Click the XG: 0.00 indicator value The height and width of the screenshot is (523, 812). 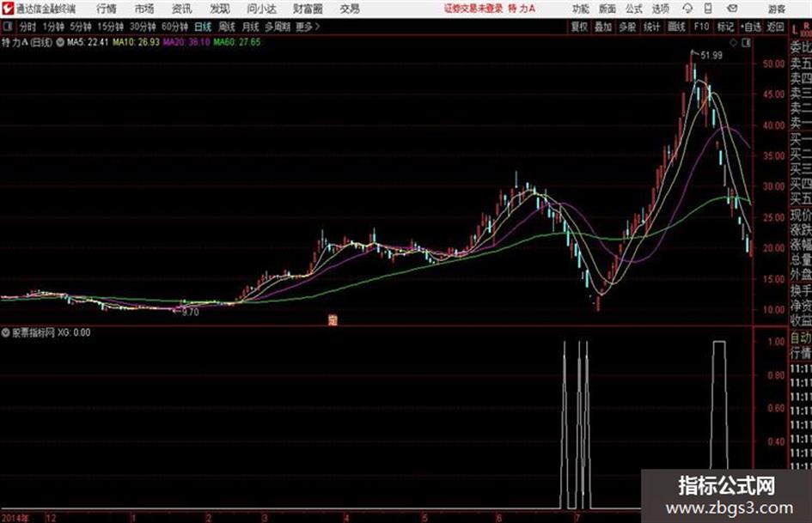tap(74, 332)
